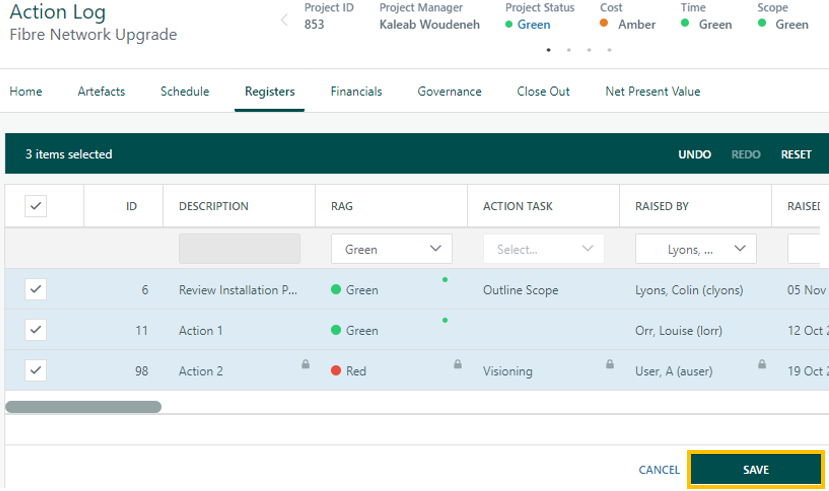The image size is (829, 491).
Task: Click the amber Cost indicator dot
Action: (604, 23)
